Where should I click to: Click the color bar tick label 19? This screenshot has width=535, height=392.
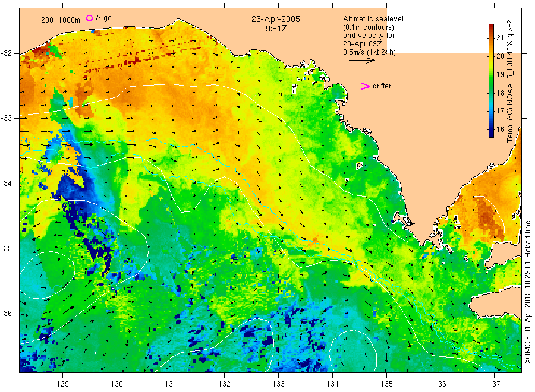500,75
